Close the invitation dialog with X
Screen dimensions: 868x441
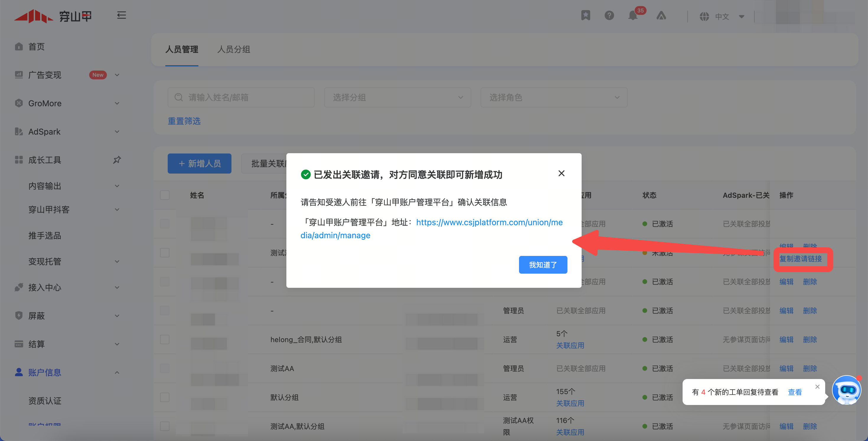561,173
